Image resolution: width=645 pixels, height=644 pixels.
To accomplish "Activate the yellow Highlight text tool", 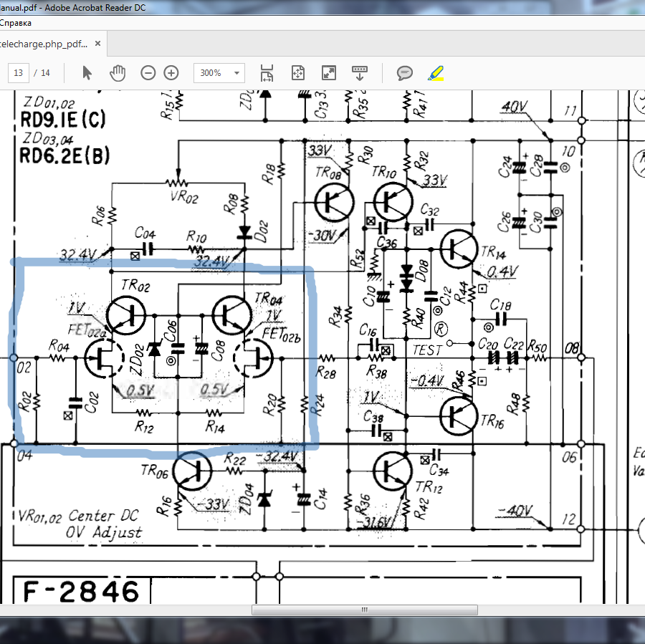I will [436, 73].
